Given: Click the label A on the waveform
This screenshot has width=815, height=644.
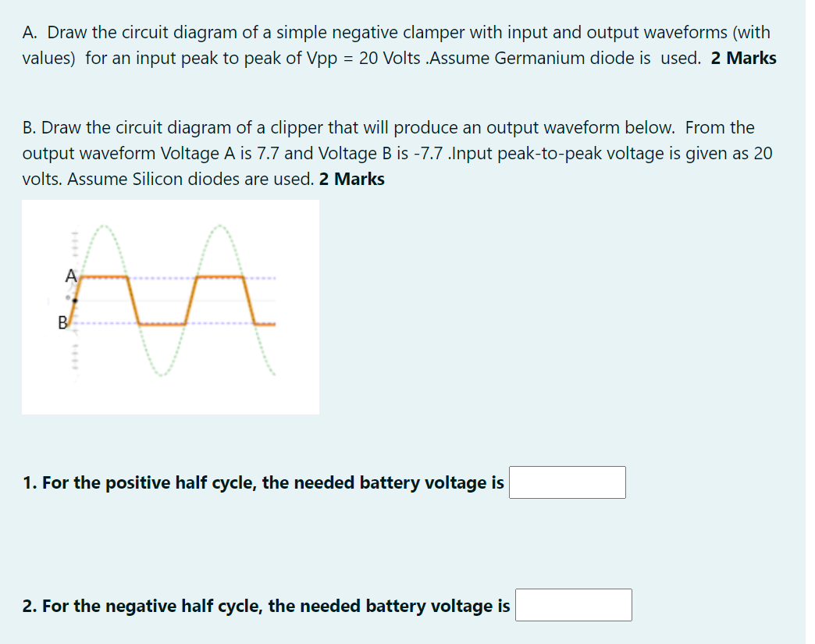Looking at the screenshot, I should click(69, 275).
